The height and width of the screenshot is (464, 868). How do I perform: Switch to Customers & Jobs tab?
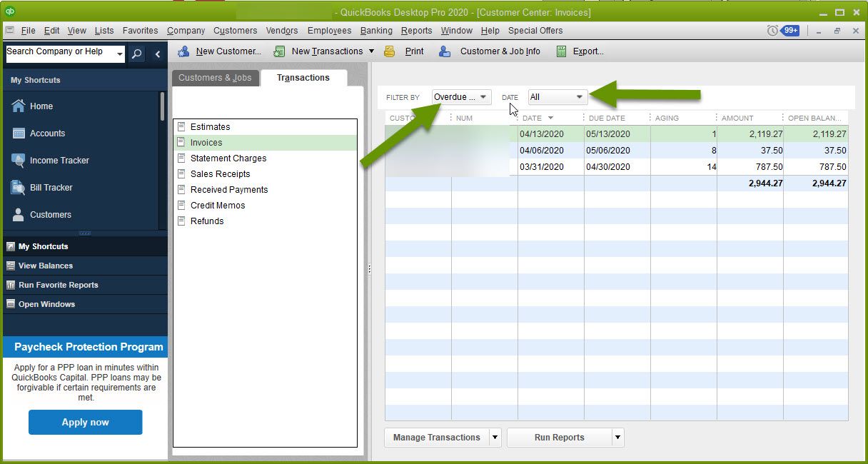[215, 78]
